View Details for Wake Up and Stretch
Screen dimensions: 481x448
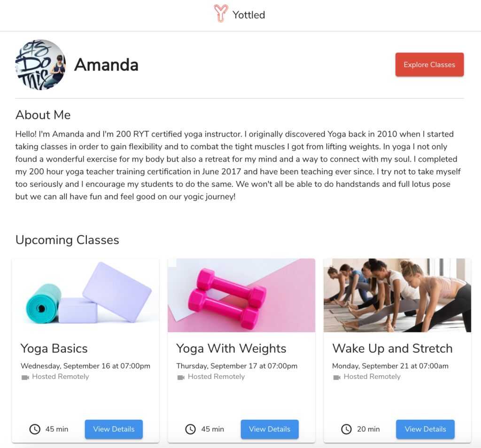click(x=425, y=429)
